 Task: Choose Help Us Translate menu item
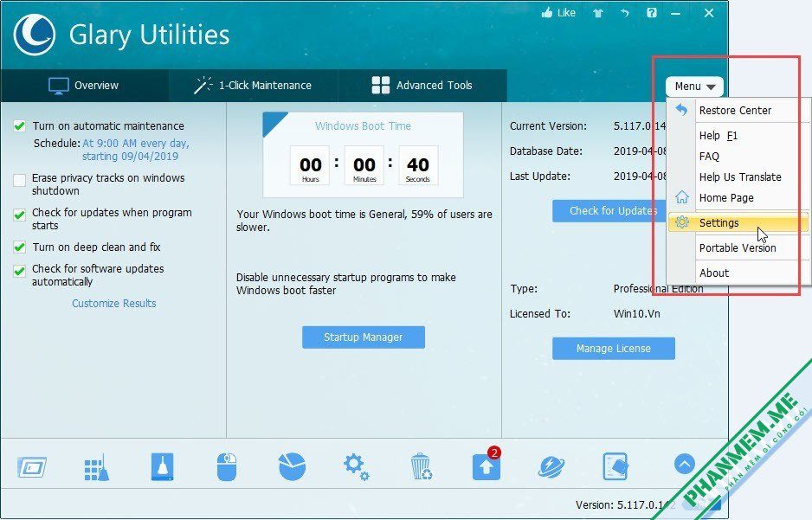[738, 177]
